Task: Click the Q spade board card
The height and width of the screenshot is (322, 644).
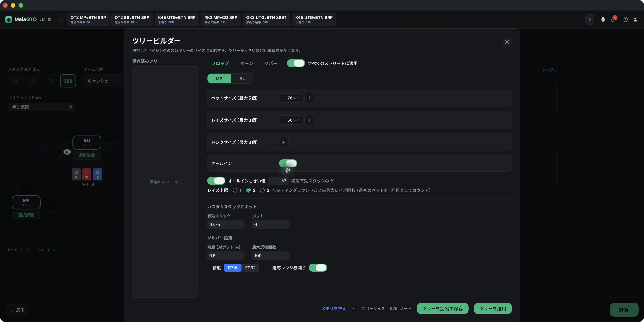Action: (76, 174)
